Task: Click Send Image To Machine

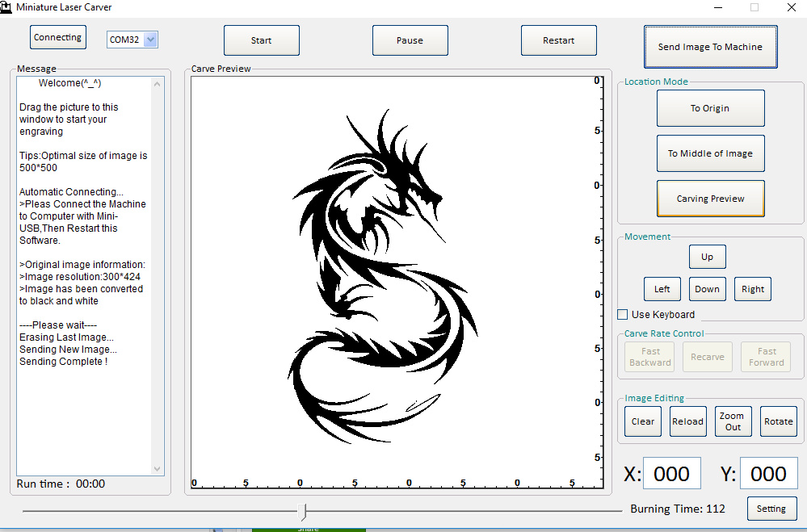Action: point(710,47)
